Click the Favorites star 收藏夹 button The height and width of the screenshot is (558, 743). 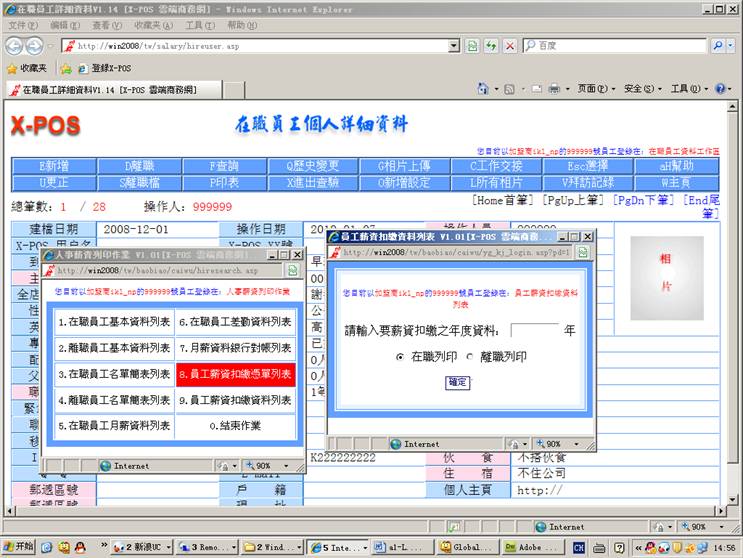click(27, 68)
